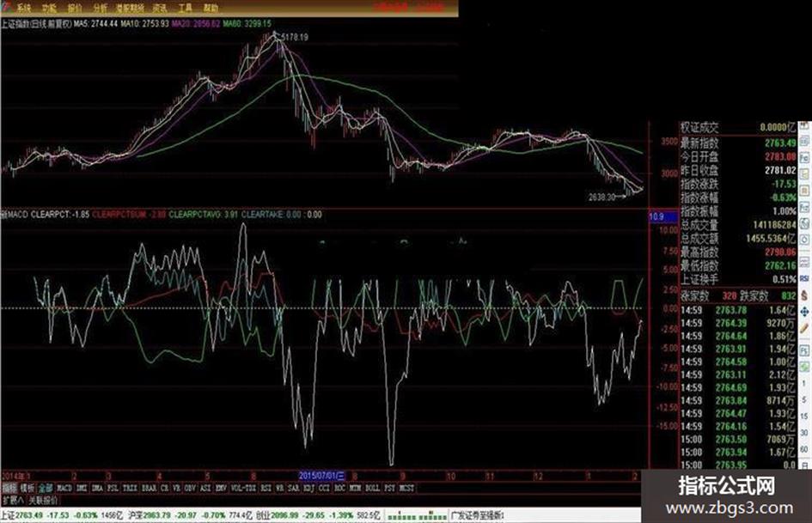Select the SAR indicator tab
The width and height of the screenshot is (812, 523).
(x=294, y=488)
